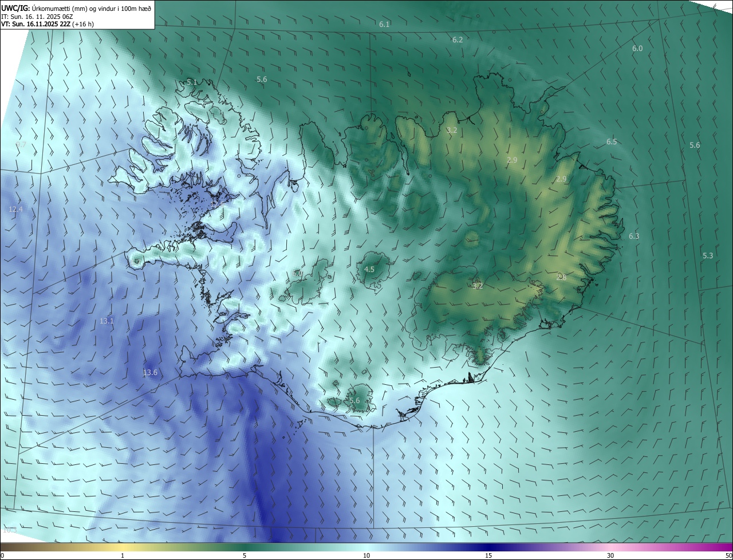
Task: Click the 15 label on color scale
Action: [488, 555]
